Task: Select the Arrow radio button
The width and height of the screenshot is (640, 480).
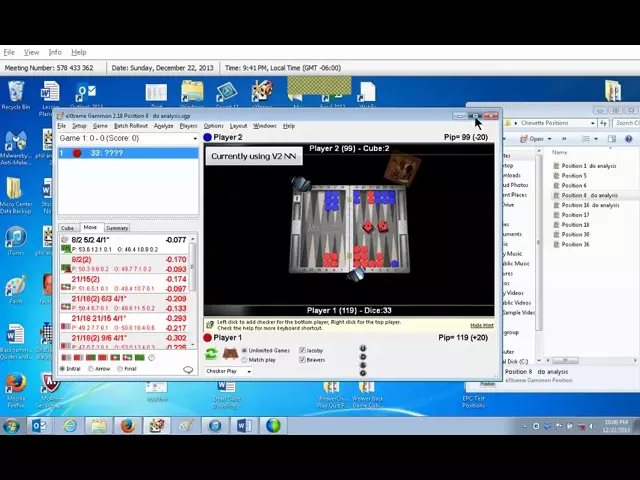Action: click(x=91, y=369)
